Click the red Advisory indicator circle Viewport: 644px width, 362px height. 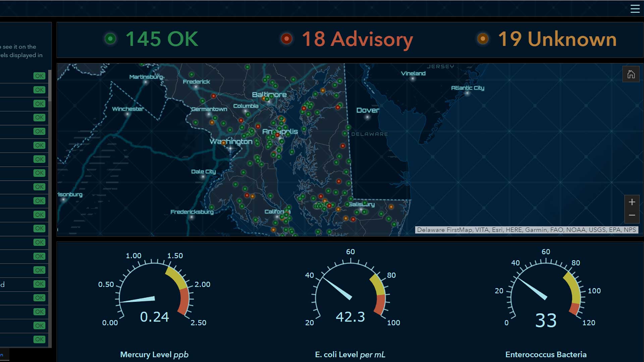coord(286,39)
